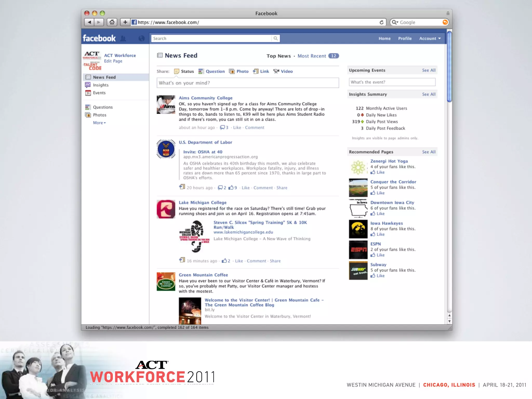Select News Feed in the sidebar
Viewport: 532px width, 399px height.
pos(116,77)
